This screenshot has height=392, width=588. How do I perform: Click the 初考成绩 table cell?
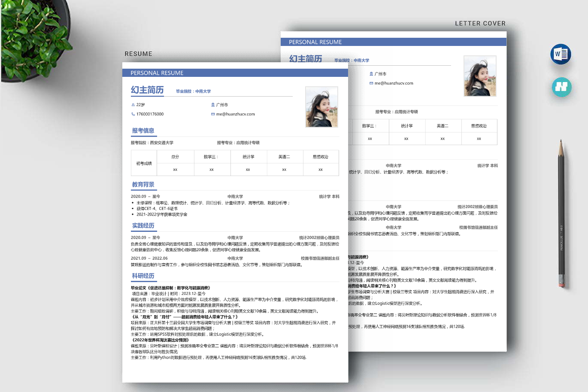click(x=144, y=163)
